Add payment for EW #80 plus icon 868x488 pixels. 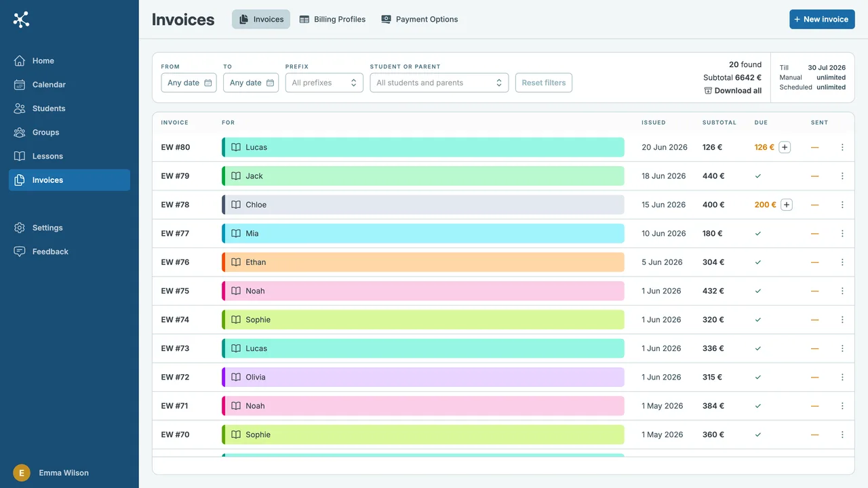tap(785, 147)
